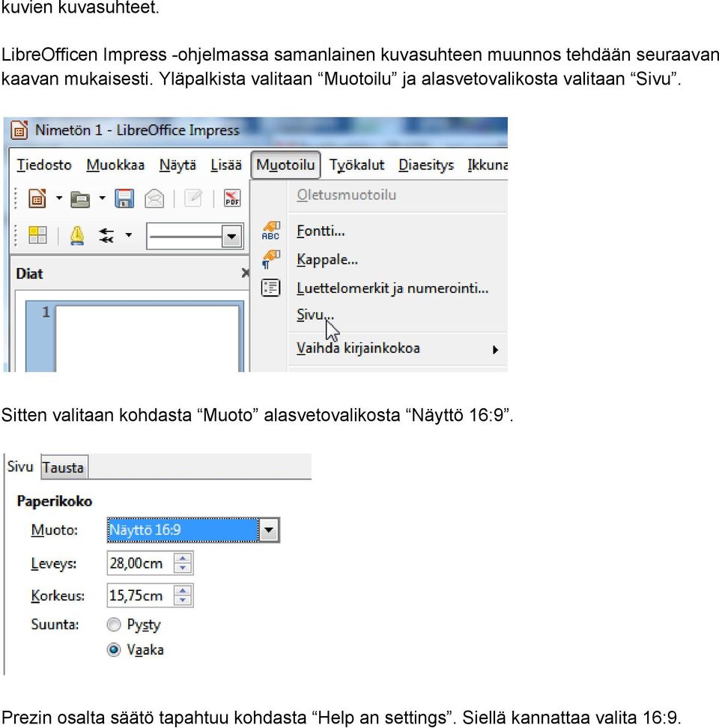Decrease Leveys with the down spinner arrow

[183, 568]
